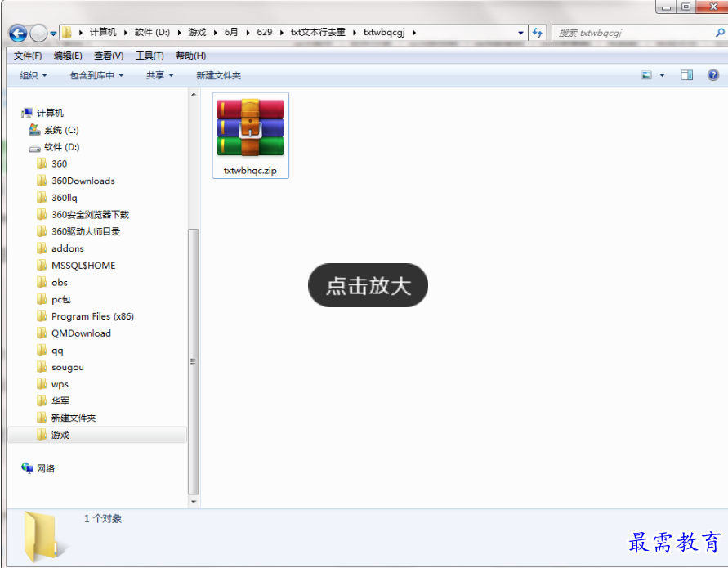This screenshot has width=728, height=568.
Task: Click the search magnifier icon
Action: [x=719, y=33]
